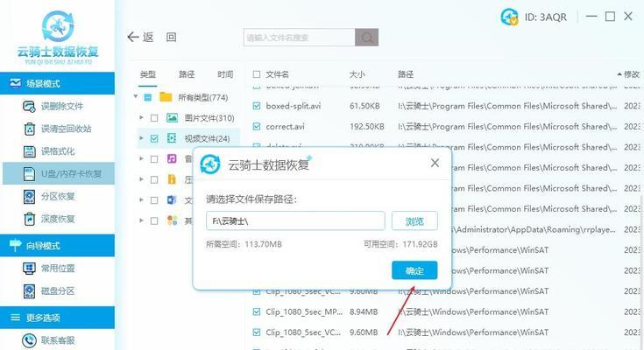Click the U盘/内存卡恢复 card icon
This screenshot has width=644, height=350.
(x=29, y=174)
